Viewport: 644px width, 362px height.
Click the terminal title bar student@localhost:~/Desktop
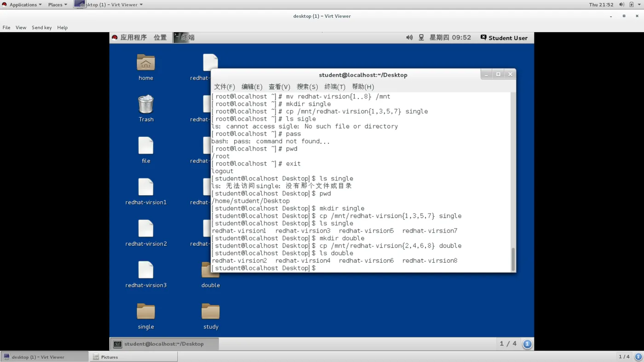tap(363, 75)
